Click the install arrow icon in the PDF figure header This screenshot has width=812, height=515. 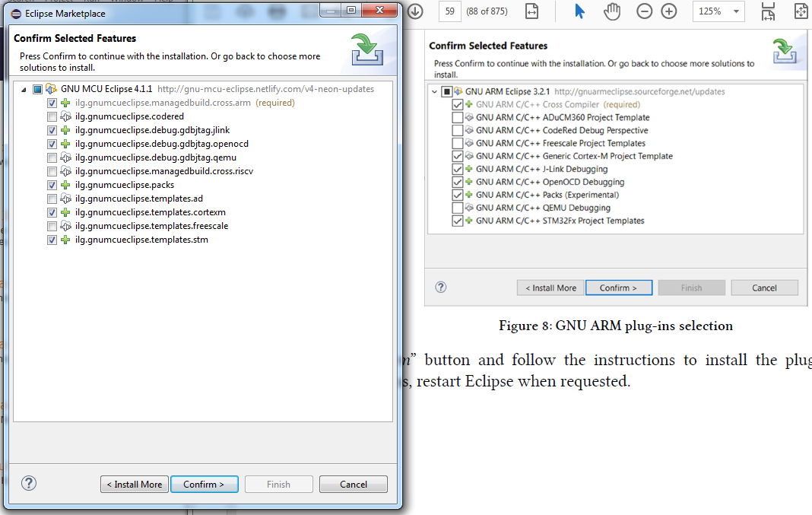785,51
